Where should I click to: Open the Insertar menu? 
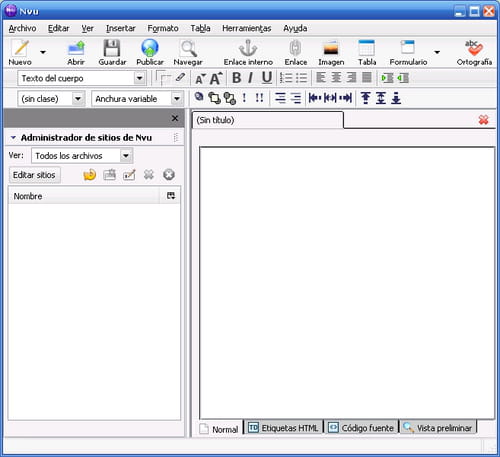[x=121, y=28]
